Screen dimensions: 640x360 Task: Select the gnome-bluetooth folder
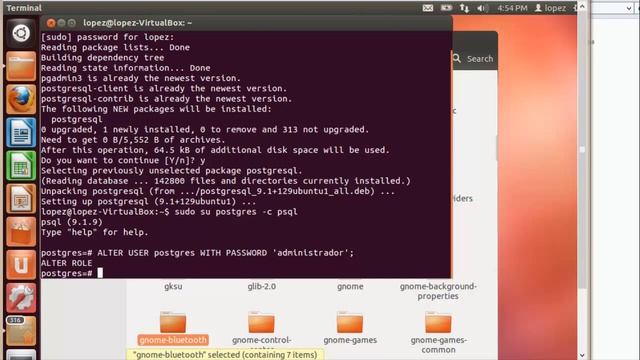click(173, 329)
